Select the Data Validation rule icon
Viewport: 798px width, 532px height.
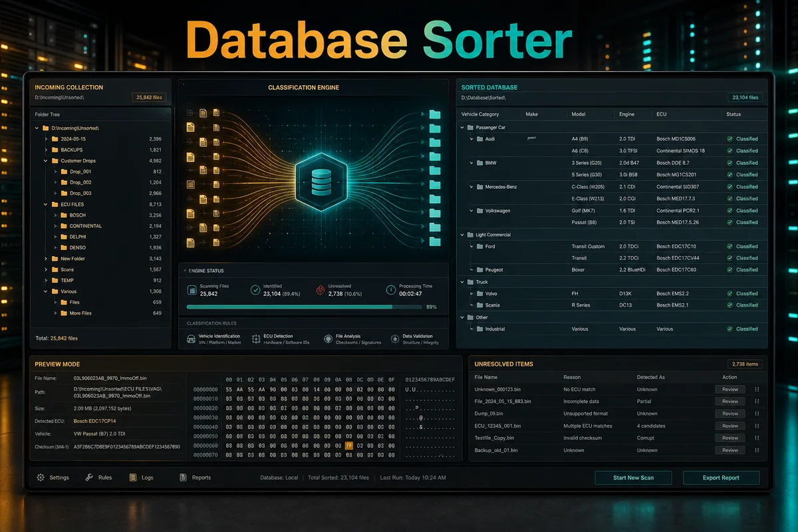[x=395, y=338]
